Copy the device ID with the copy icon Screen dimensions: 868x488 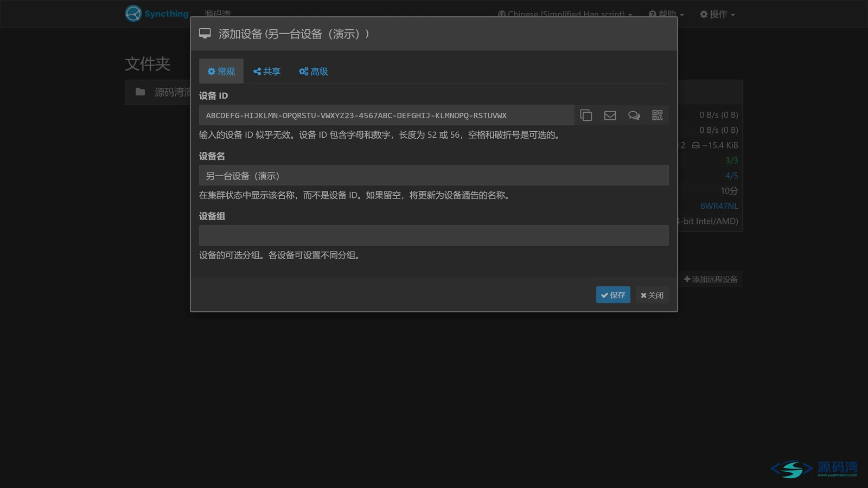[x=586, y=115]
